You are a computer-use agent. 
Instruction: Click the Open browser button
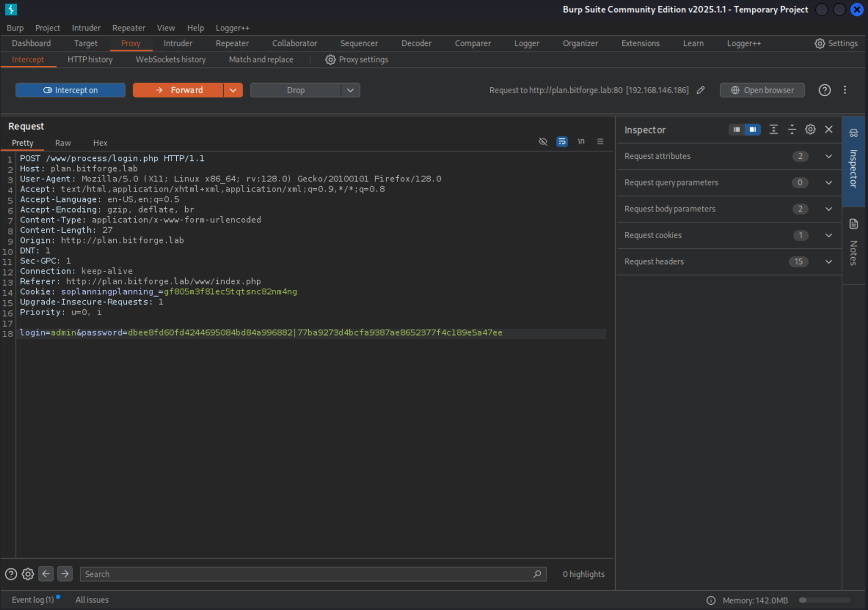coord(762,90)
